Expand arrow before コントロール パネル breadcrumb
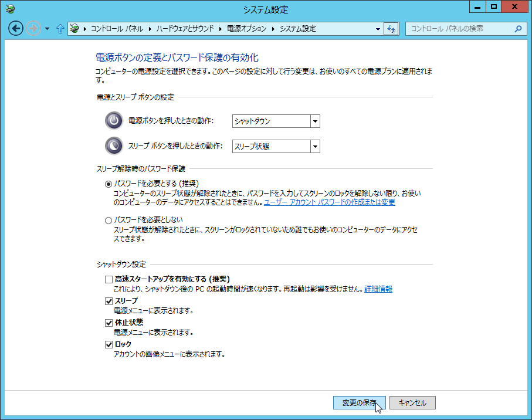Screen dimensions: 532x420 [84, 29]
